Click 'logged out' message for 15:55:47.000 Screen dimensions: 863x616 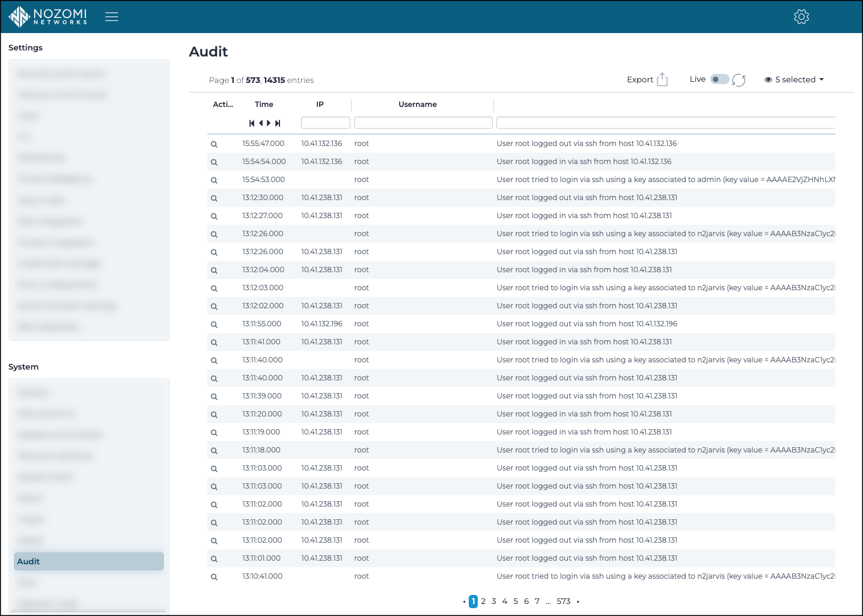[587, 144]
